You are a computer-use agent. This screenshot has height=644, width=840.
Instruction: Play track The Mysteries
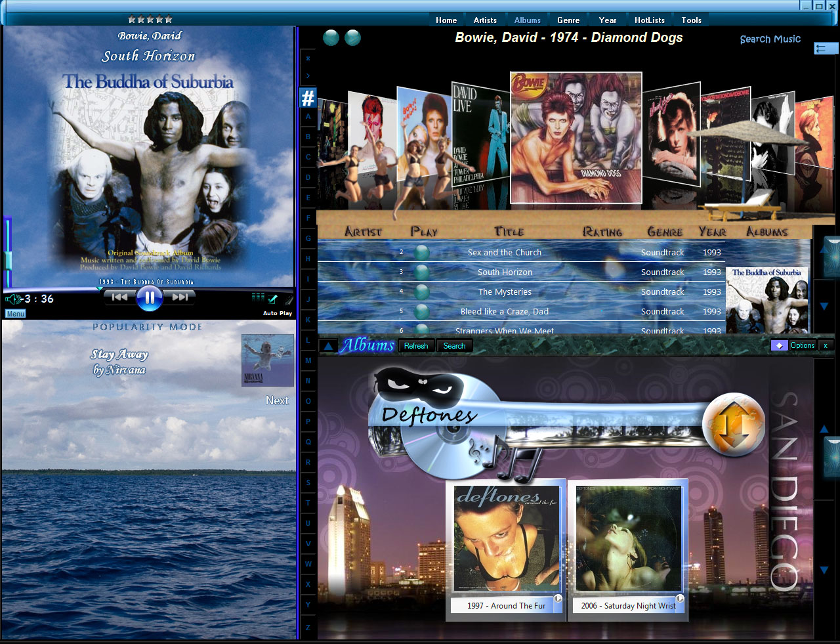pos(422,291)
